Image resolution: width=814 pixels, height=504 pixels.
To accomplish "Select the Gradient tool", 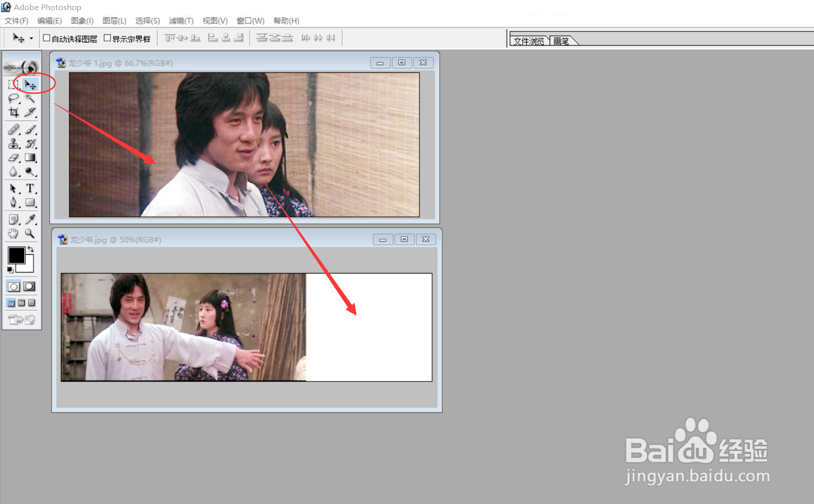I will click(30, 158).
